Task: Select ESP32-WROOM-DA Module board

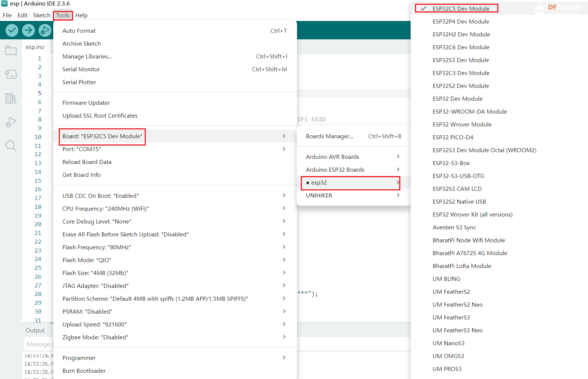Action: [499, 112]
